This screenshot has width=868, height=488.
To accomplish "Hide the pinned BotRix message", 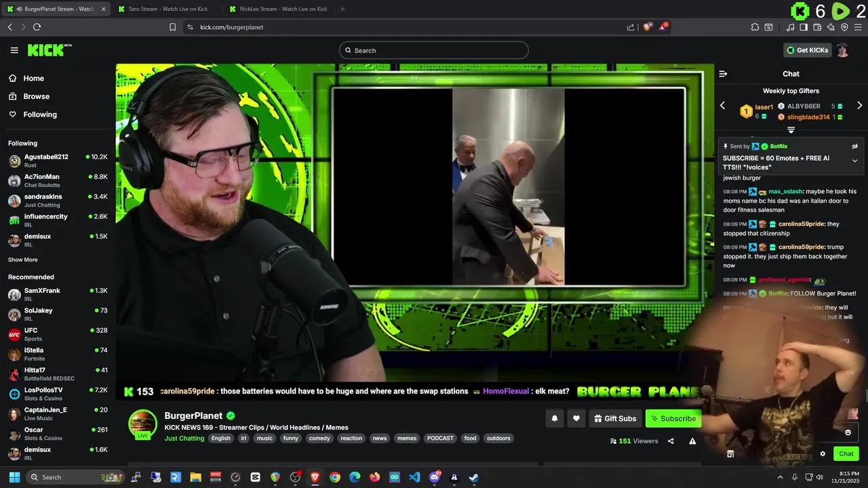I will point(854,146).
